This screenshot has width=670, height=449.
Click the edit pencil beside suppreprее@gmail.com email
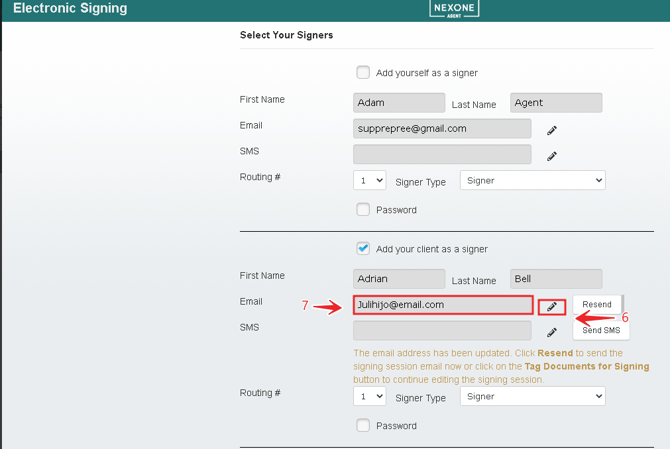click(x=552, y=130)
